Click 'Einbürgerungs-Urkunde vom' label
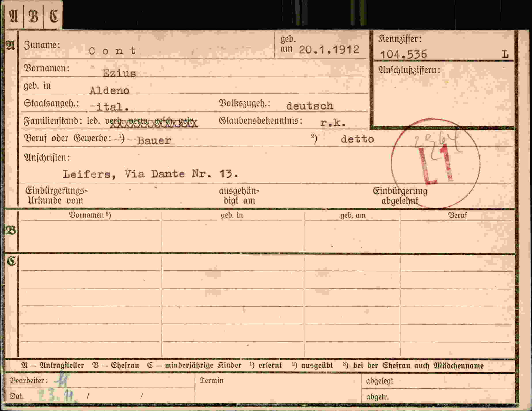Viewport: 532px width, 411px height. pyautogui.click(x=56, y=196)
